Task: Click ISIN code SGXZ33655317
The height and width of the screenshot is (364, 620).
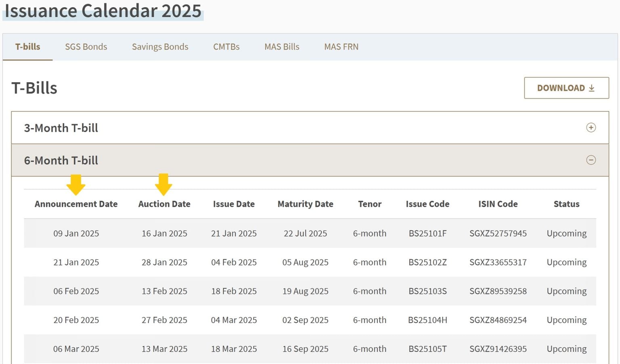Action: click(498, 262)
